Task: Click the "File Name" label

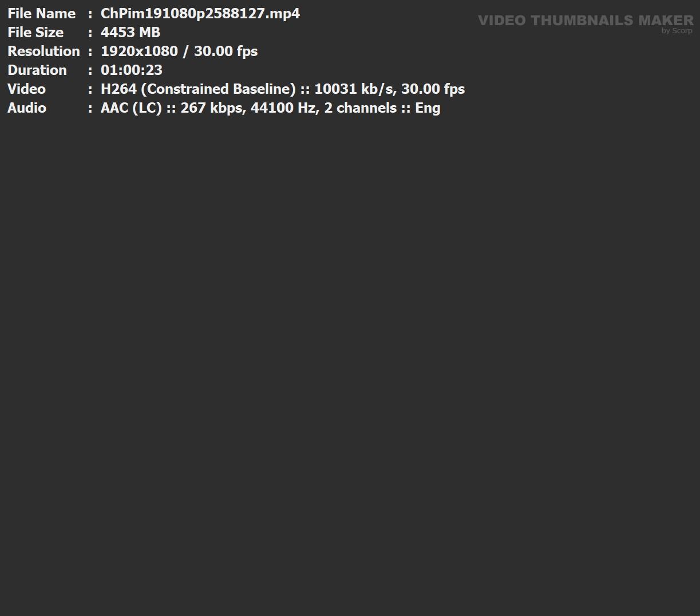Action: click(41, 13)
